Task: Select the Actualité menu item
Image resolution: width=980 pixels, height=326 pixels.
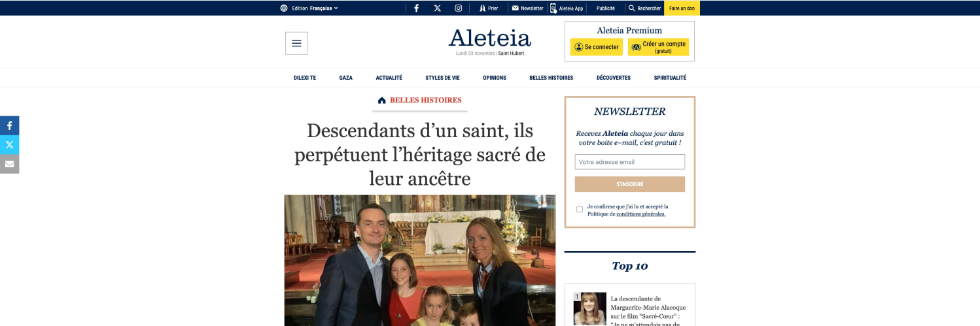Action: (x=389, y=78)
